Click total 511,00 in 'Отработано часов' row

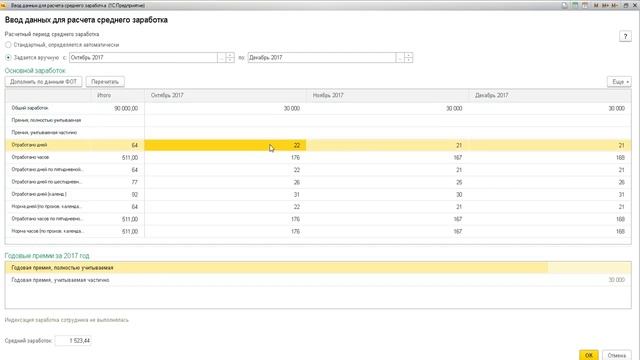click(x=130, y=158)
